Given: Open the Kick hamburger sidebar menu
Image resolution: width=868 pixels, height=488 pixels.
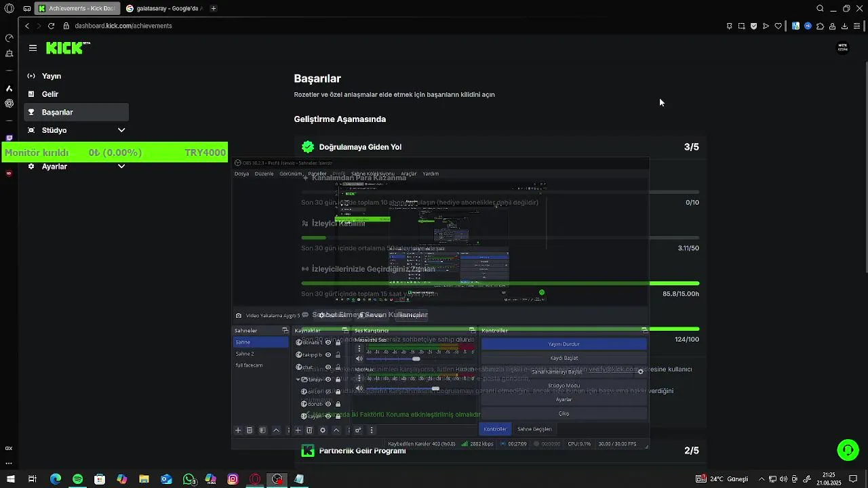Looking at the screenshot, I should [33, 48].
